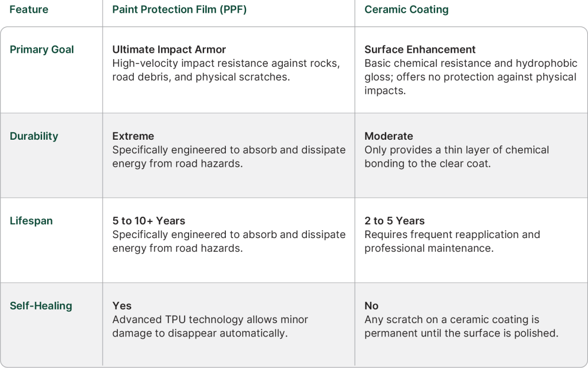Click the thin layer chemical bonding text
This screenshot has height=368, width=588.
coord(456,157)
